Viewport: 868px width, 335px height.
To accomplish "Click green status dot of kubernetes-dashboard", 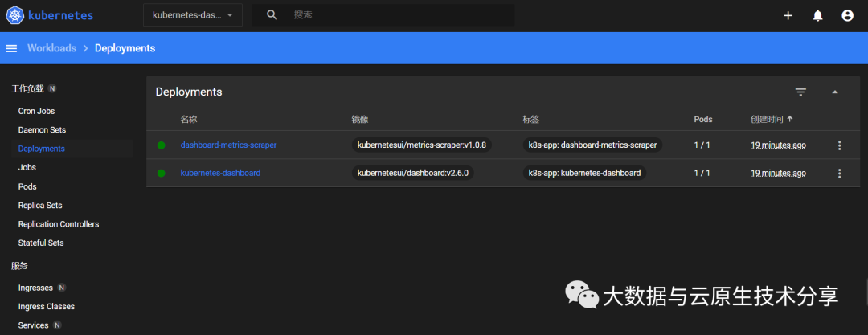I will click(x=161, y=173).
